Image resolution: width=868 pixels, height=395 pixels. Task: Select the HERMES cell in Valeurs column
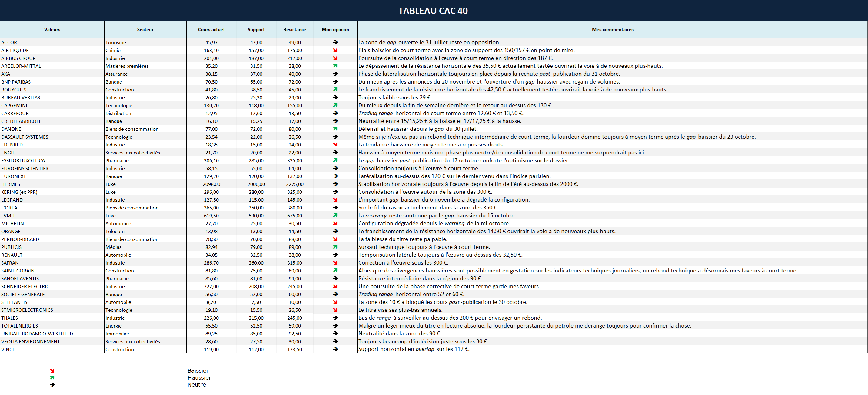click(x=11, y=184)
